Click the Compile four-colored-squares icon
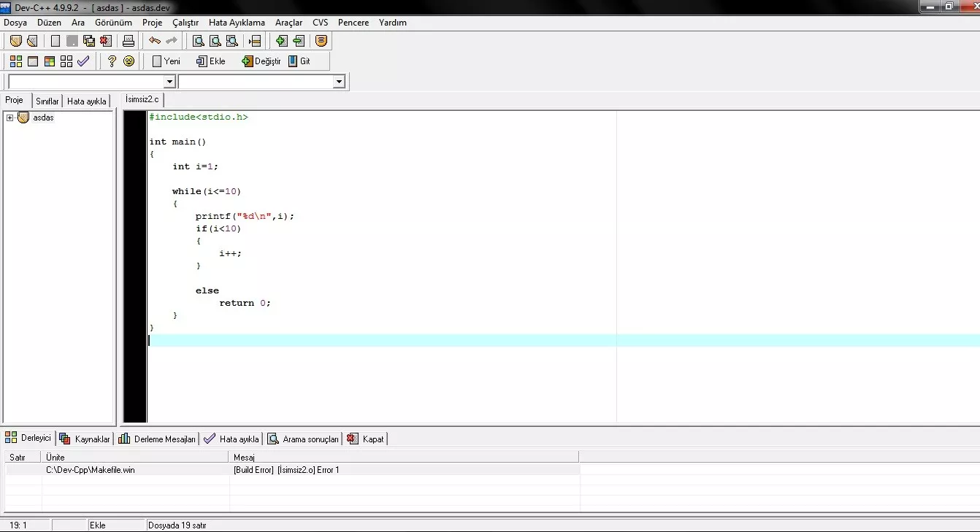Image resolution: width=980 pixels, height=532 pixels. click(x=15, y=61)
